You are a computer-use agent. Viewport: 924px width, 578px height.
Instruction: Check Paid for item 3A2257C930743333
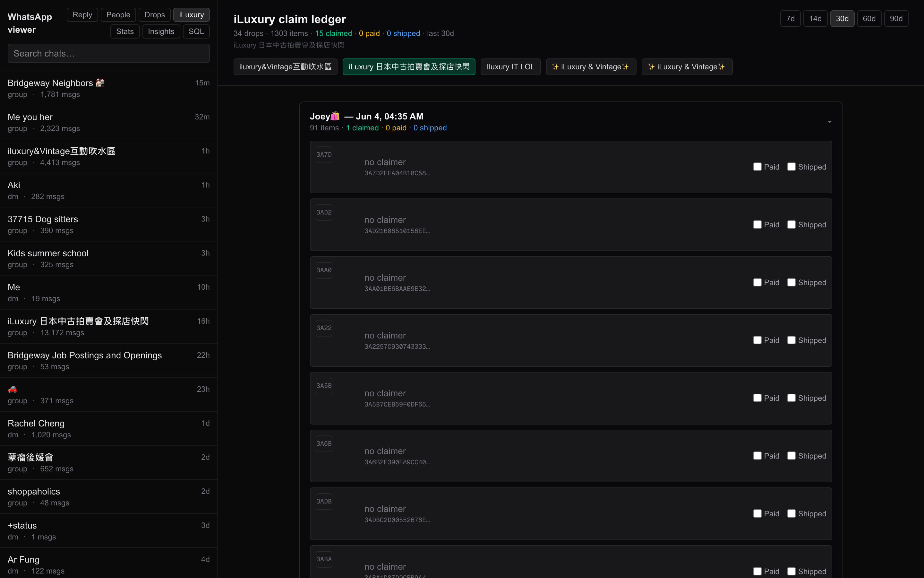(x=757, y=340)
